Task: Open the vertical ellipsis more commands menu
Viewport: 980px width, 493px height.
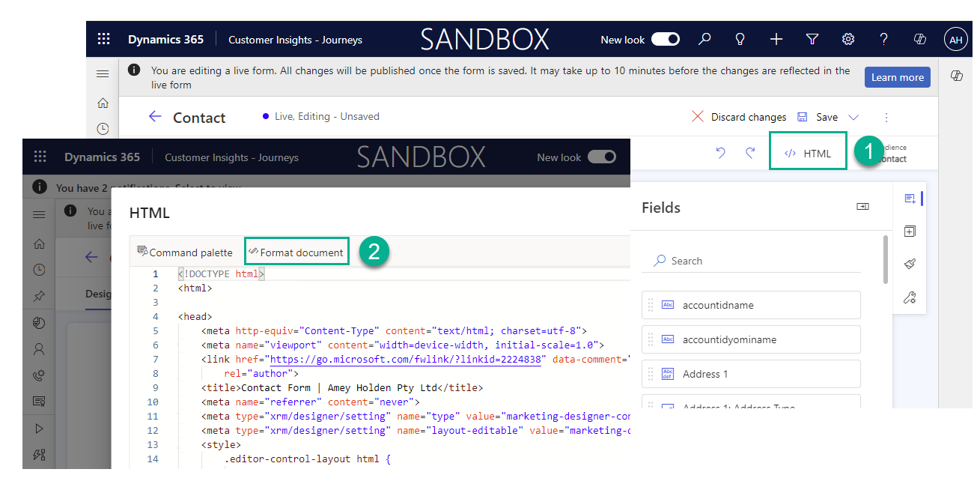Action: point(886,117)
